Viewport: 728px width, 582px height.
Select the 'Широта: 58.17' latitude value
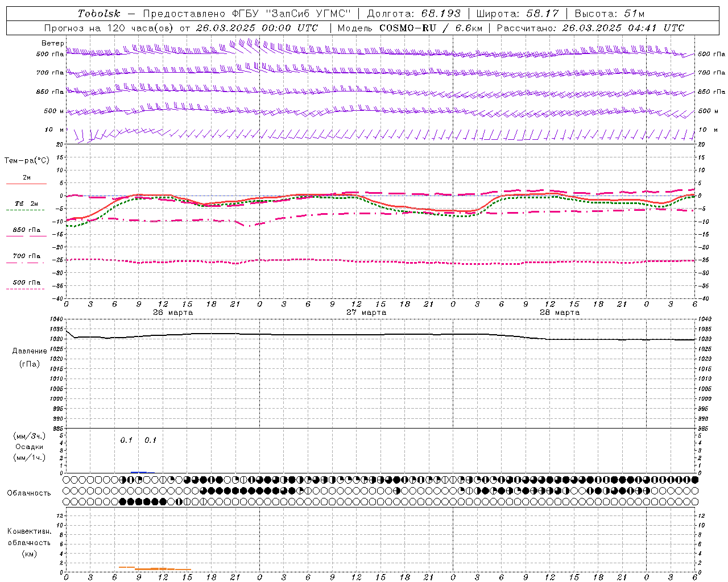coord(517,14)
